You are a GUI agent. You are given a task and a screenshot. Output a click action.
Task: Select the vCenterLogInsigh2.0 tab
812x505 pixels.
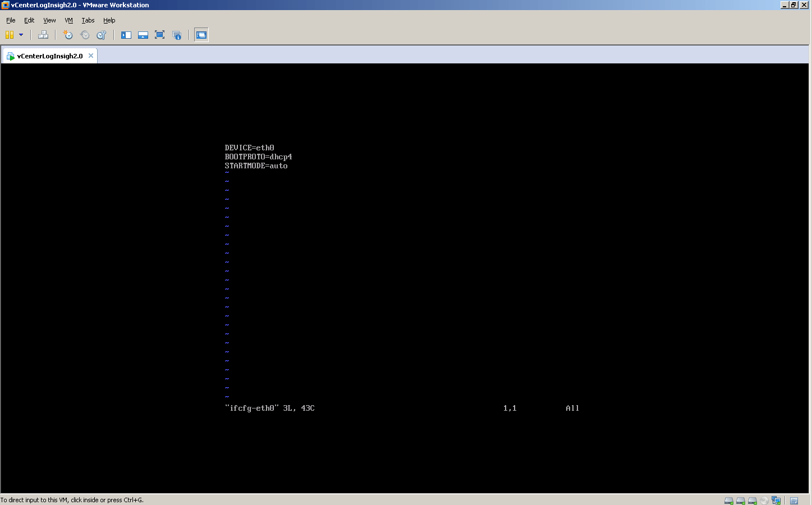[48, 56]
